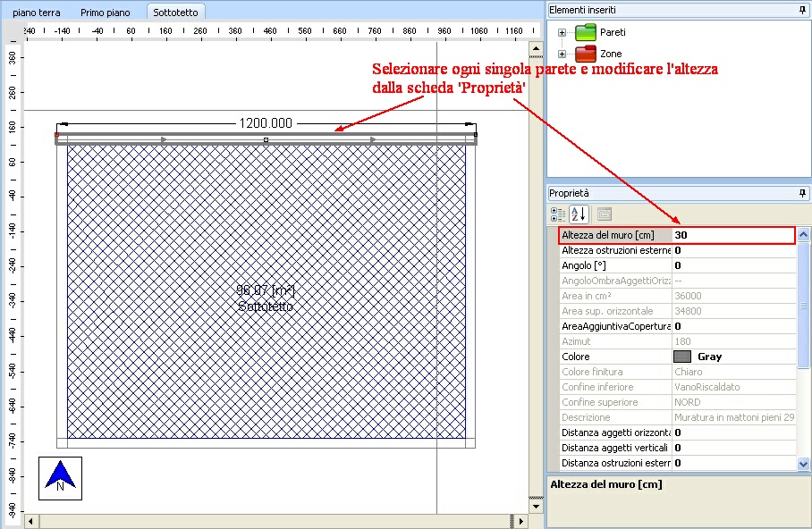Click the red Zone folder icon
This screenshot has width=812, height=529.
point(586,54)
